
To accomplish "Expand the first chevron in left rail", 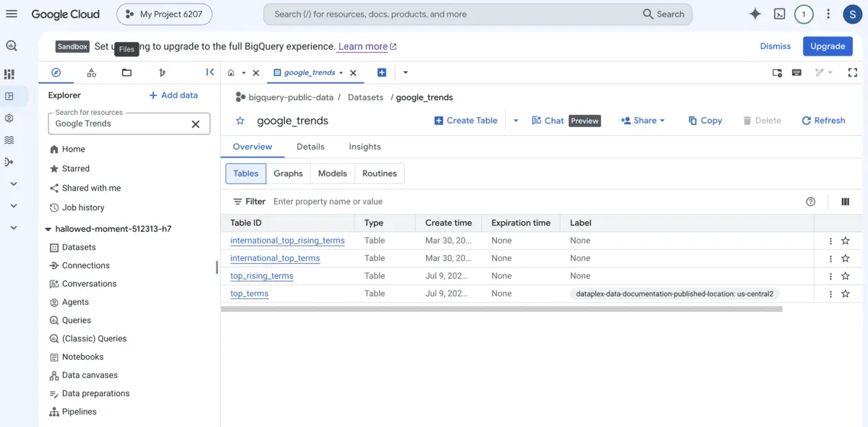I will (13, 184).
